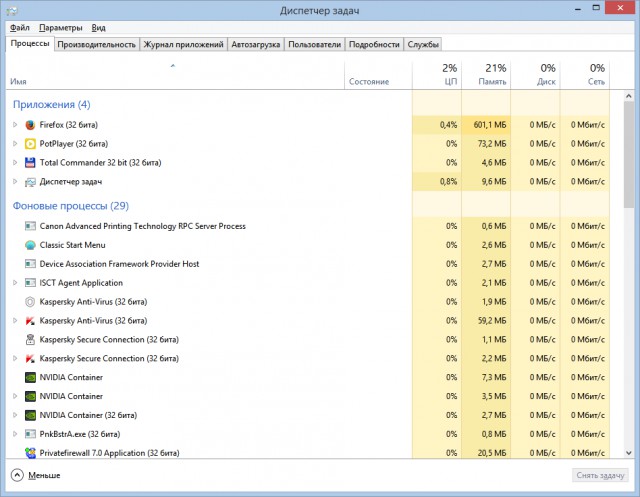Click the Total Commander floppy icon

30,162
